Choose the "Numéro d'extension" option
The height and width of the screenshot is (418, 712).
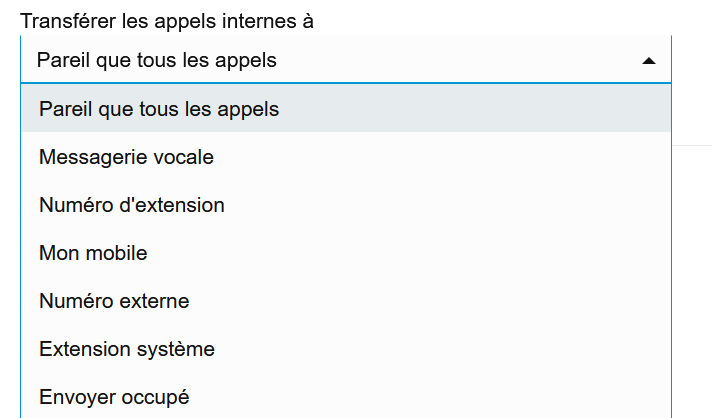click(x=132, y=205)
